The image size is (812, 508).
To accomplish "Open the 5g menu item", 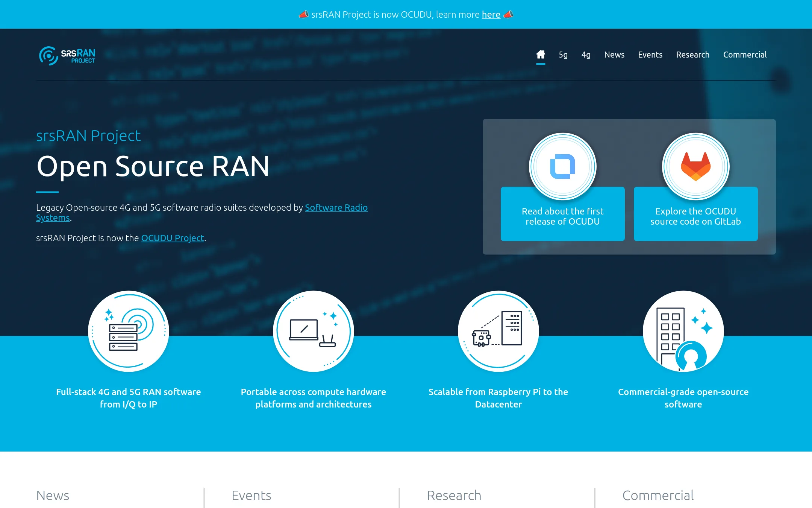I will [x=563, y=55].
